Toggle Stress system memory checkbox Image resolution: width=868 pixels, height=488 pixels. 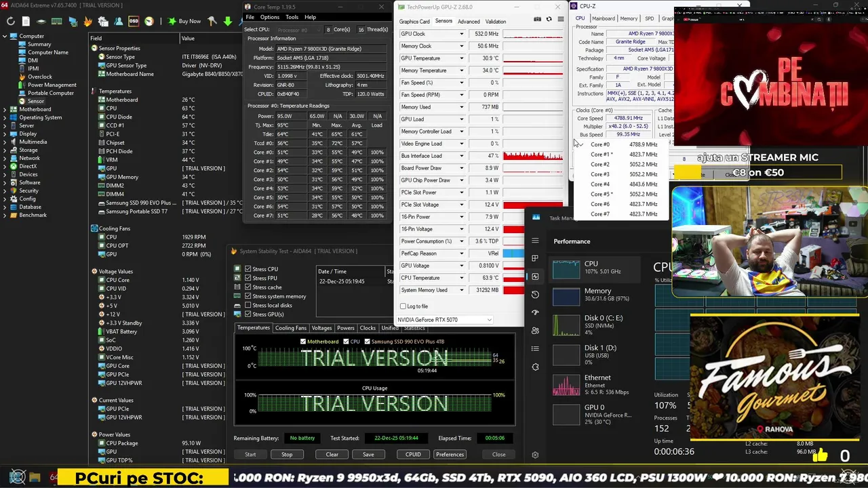coord(248,296)
